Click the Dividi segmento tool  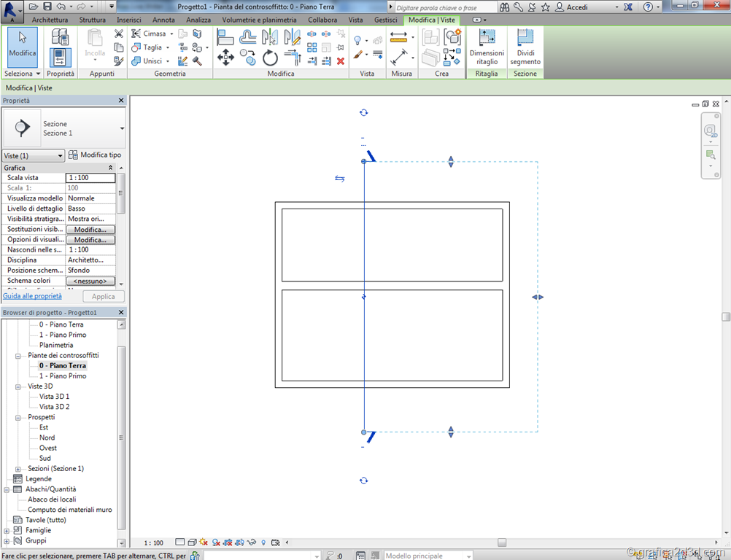coord(525,47)
